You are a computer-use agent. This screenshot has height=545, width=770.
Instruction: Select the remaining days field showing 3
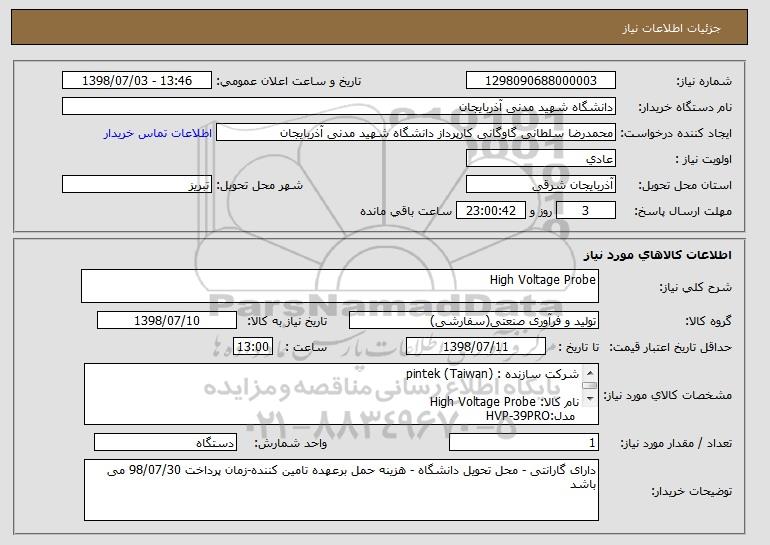[585, 211]
